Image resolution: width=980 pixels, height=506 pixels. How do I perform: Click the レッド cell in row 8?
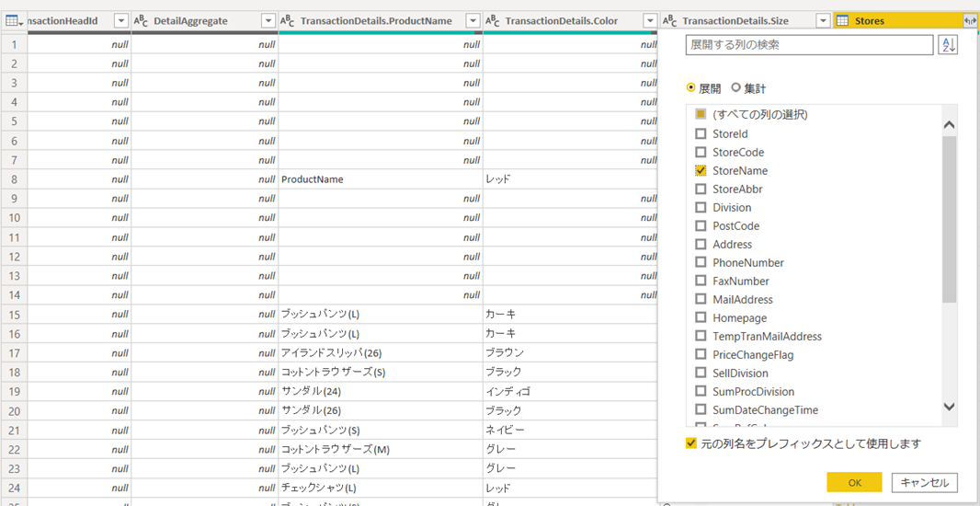571,178
